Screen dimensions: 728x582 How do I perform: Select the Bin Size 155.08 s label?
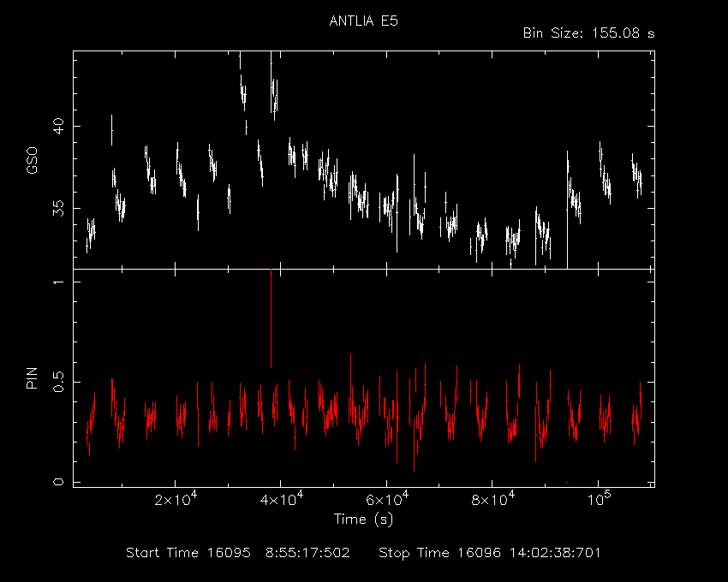pos(588,33)
